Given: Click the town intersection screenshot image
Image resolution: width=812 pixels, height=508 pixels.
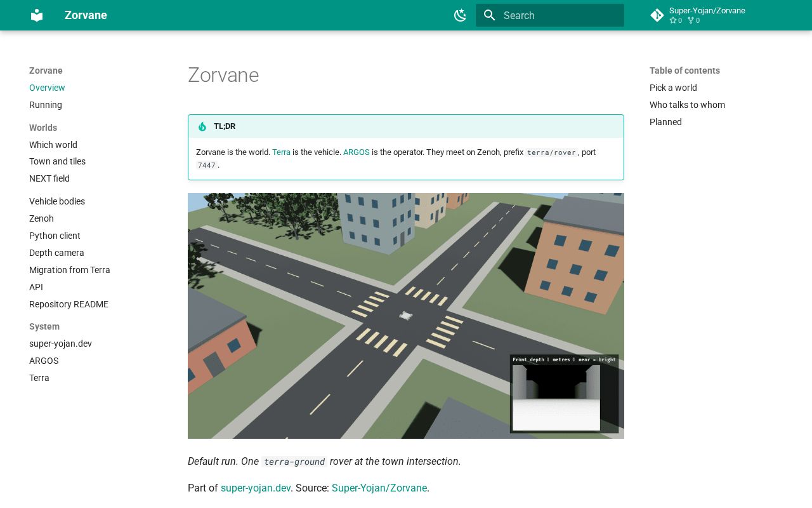Looking at the screenshot, I should coord(406,316).
